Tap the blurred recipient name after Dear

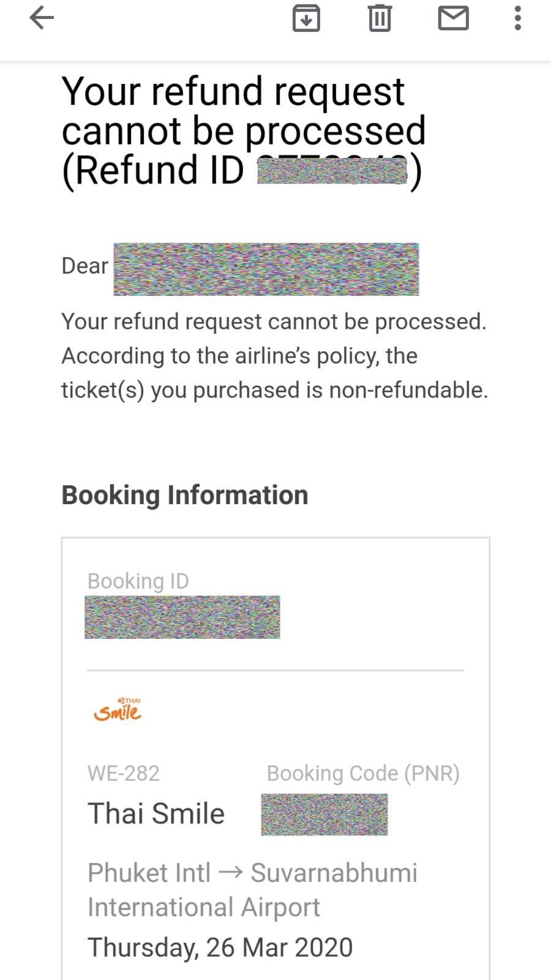(266, 269)
